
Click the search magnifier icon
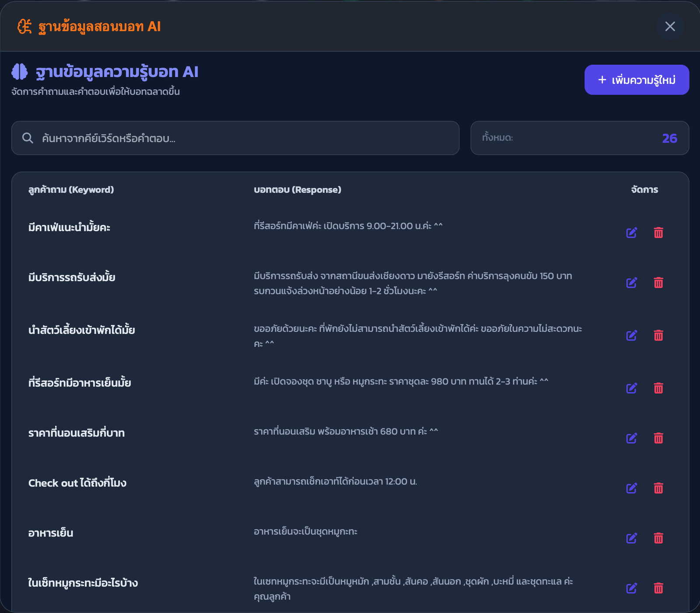[x=28, y=138]
